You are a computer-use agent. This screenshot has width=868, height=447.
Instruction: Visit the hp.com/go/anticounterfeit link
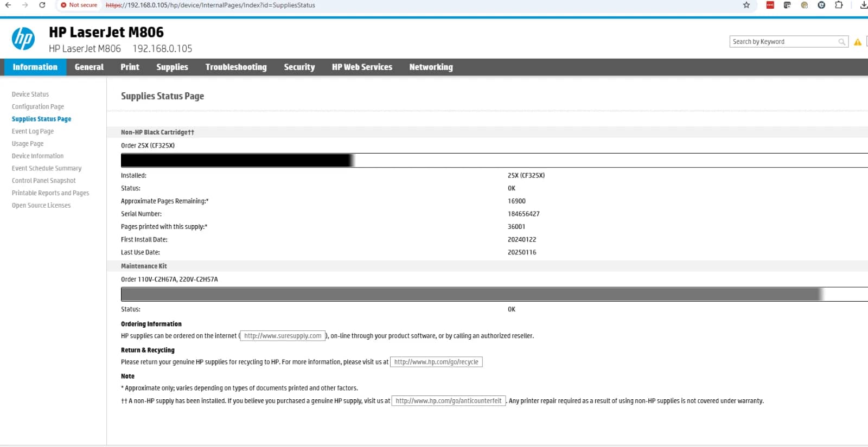pos(449,401)
